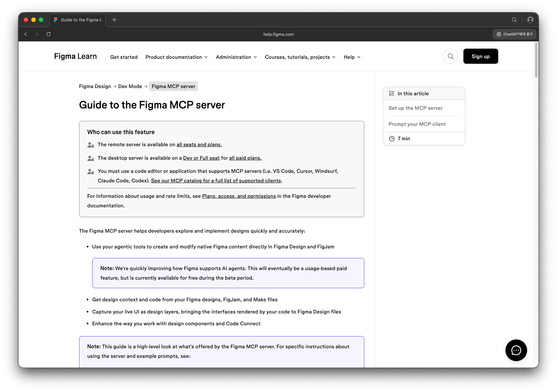Click the Figma Learn search icon
This screenshot has width=557, height=392.
pyautogui.click(x=451, y=56)
